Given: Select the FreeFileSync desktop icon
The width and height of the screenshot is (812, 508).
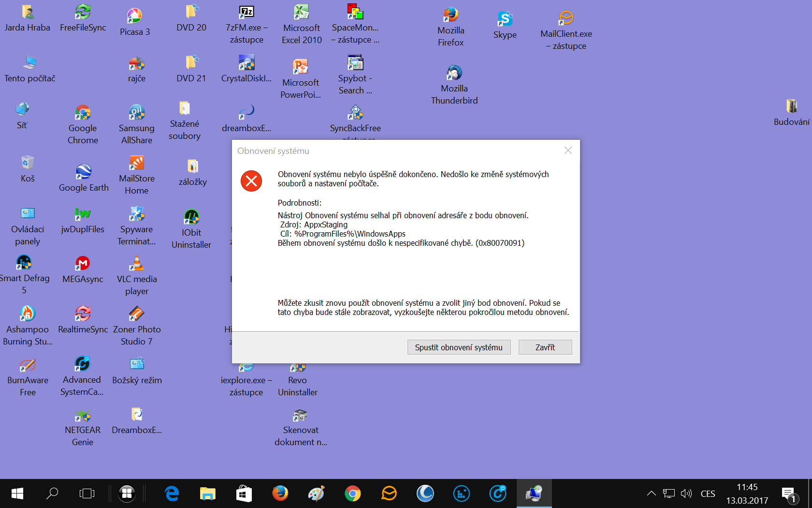Looking at the screenshot, I should (83, 18).
